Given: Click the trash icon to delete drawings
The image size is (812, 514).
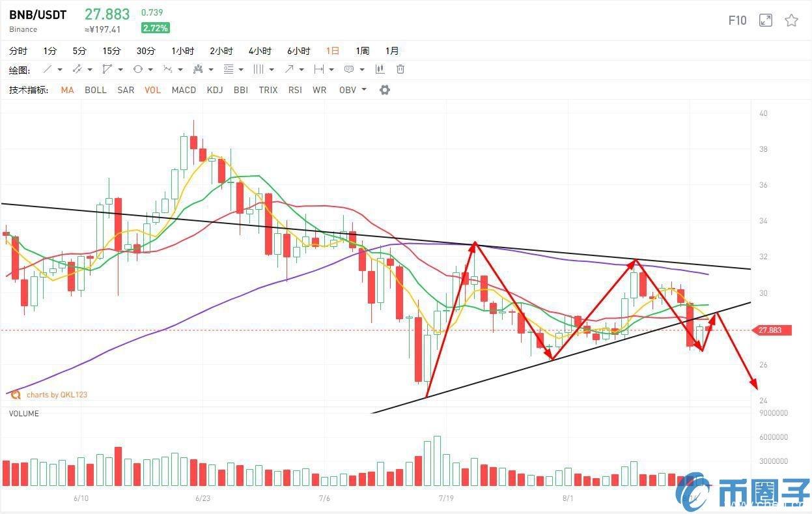Looking at the screenshot, I should 400,69.
